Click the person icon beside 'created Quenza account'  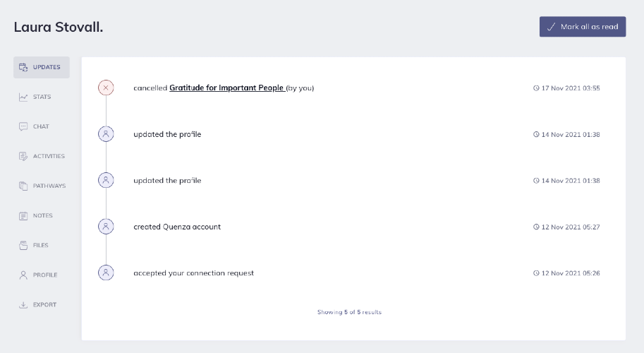coord(106,227)
